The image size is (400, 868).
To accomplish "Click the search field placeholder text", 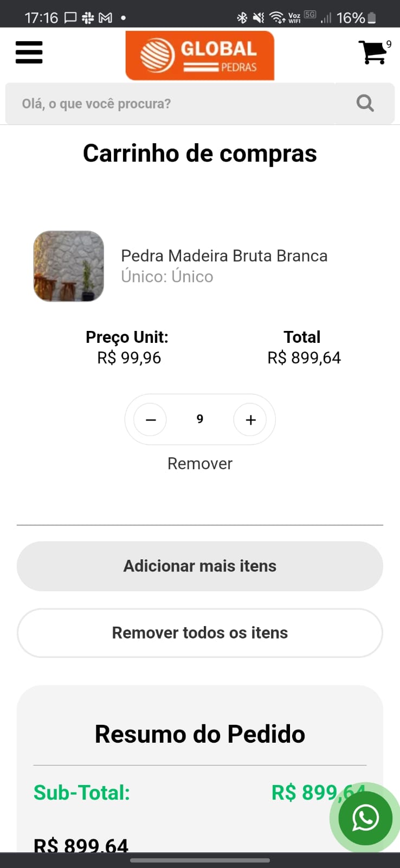I will [x=96, y=104].
